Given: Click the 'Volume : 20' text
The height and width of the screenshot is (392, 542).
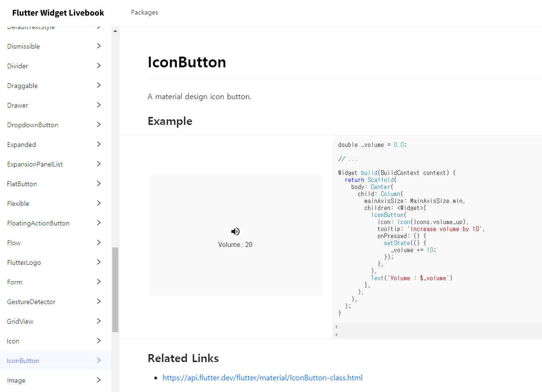Looking at the screenshot, I should (x=235, y=245).
